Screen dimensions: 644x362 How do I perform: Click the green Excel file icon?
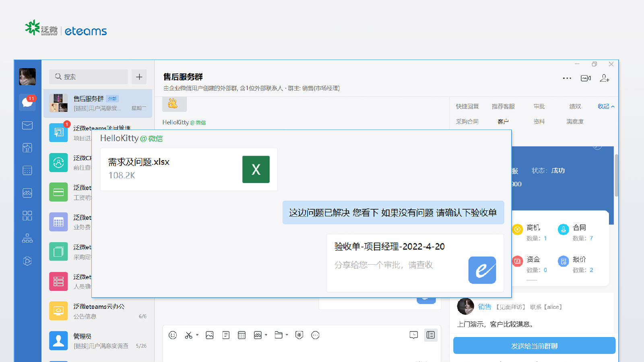(x=256, y=169)
